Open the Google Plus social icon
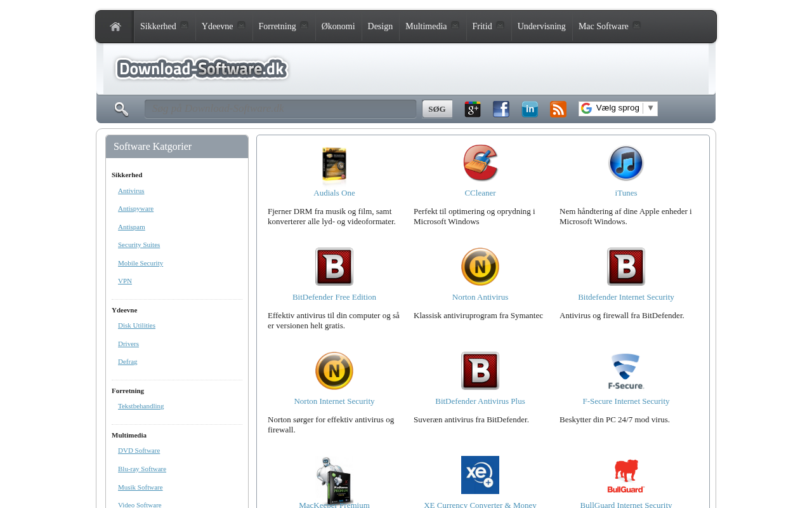The height and width of the screenshot is (508, 812). pyautogui.click(x=473, y=109)
